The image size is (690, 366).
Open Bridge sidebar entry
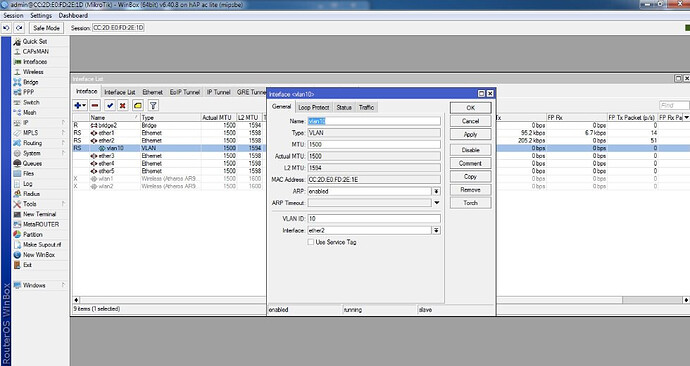click(x=30, y=82)
